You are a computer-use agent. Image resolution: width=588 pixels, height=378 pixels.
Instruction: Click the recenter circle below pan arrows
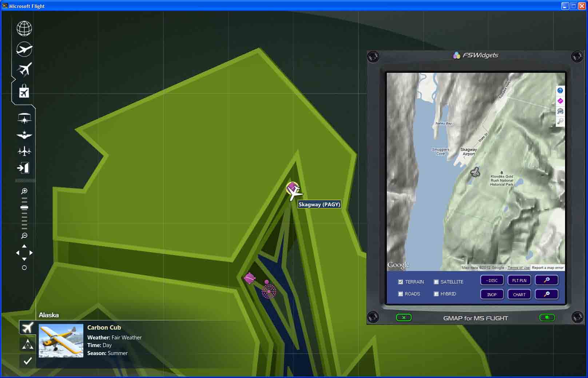24,267
